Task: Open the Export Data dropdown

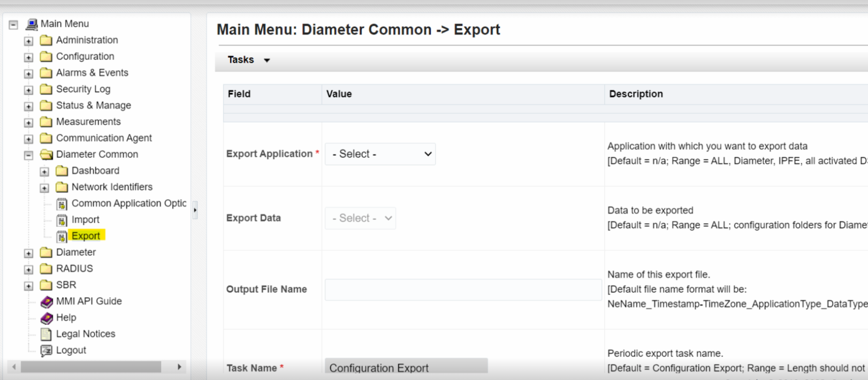Action: click(x=360, y=218)
